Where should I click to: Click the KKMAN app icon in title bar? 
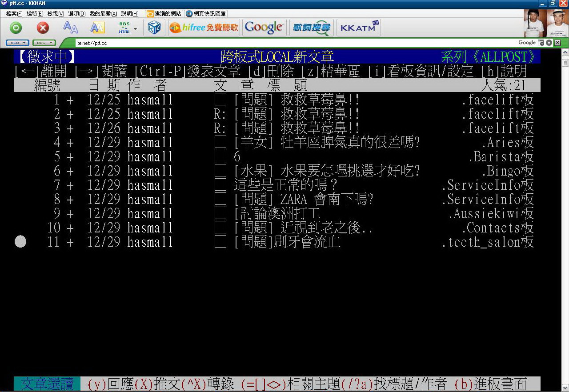(4, 3)
